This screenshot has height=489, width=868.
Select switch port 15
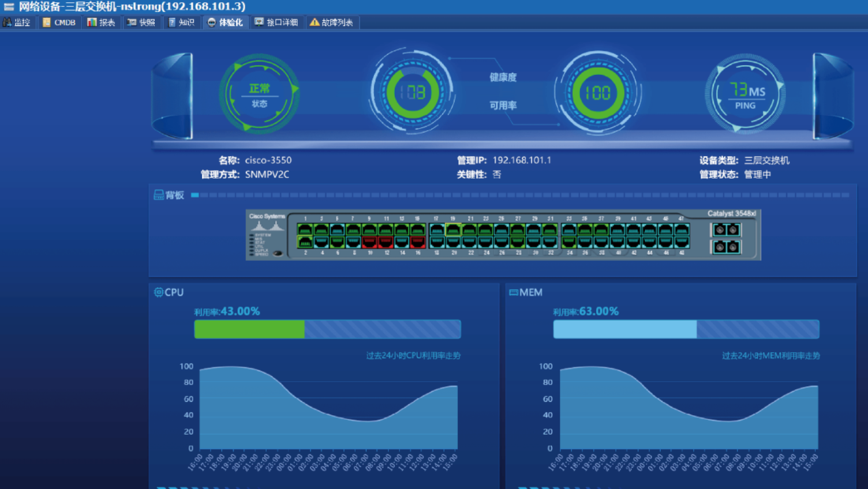tap(417, 230)
